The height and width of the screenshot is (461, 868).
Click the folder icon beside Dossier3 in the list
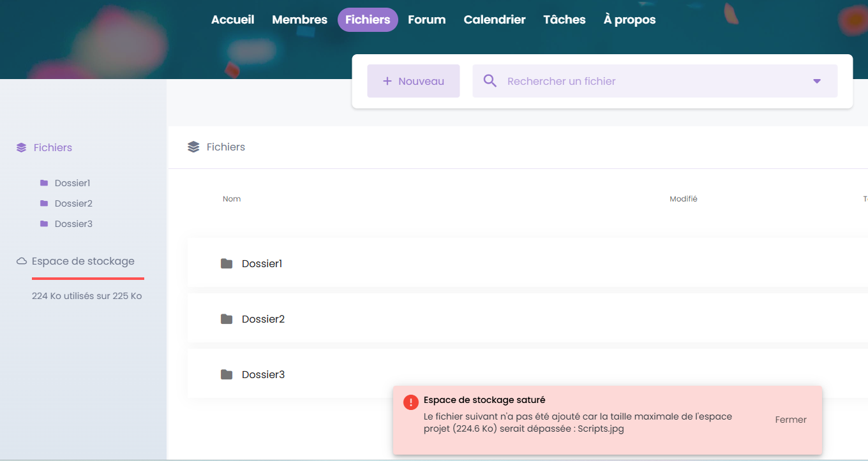coord(227,374)
